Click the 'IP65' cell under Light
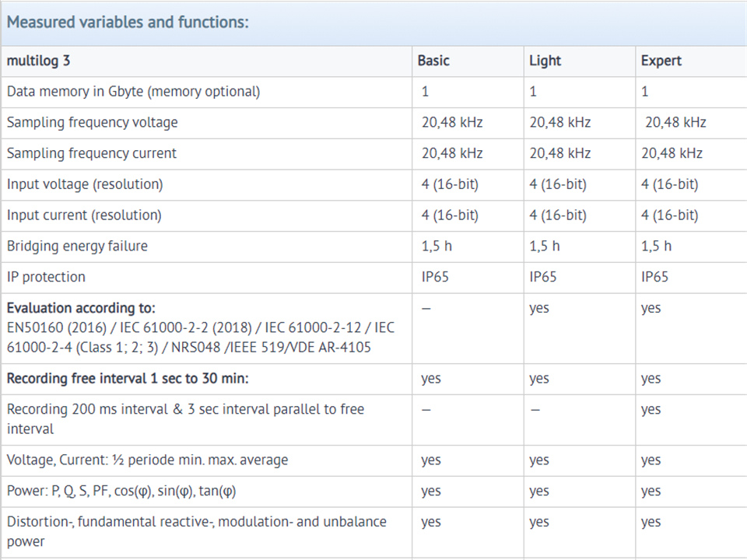The image size is (747, 560). pyautogui.click(x=543, y=277)
